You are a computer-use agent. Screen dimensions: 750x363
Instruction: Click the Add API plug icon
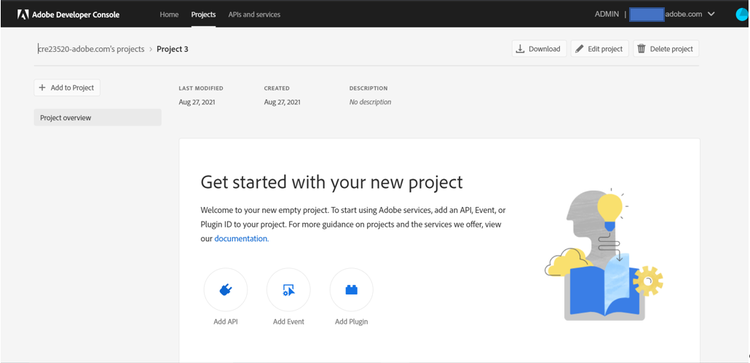225,290
